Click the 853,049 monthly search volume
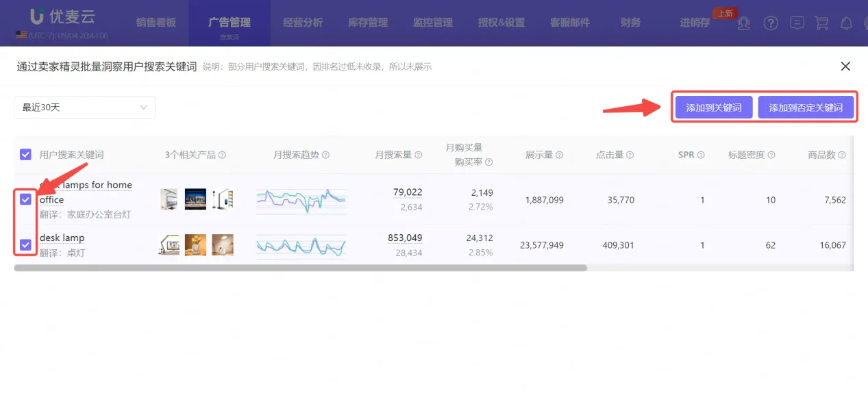This screenshot has height=393, width=868. pyautogui.click(x=405, y=238)
